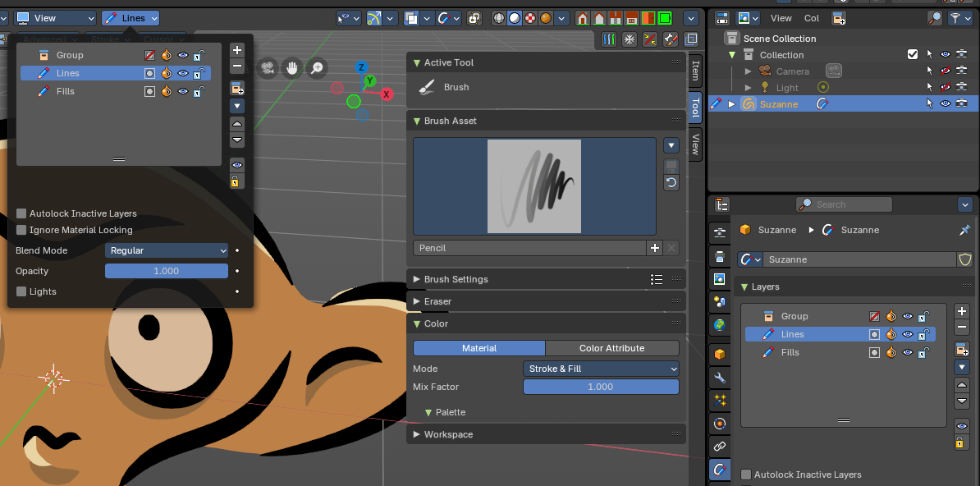Click the magnifier zoom icon in viewport
The width and height of the screenshot is (980, 486).
pos(318,67)
